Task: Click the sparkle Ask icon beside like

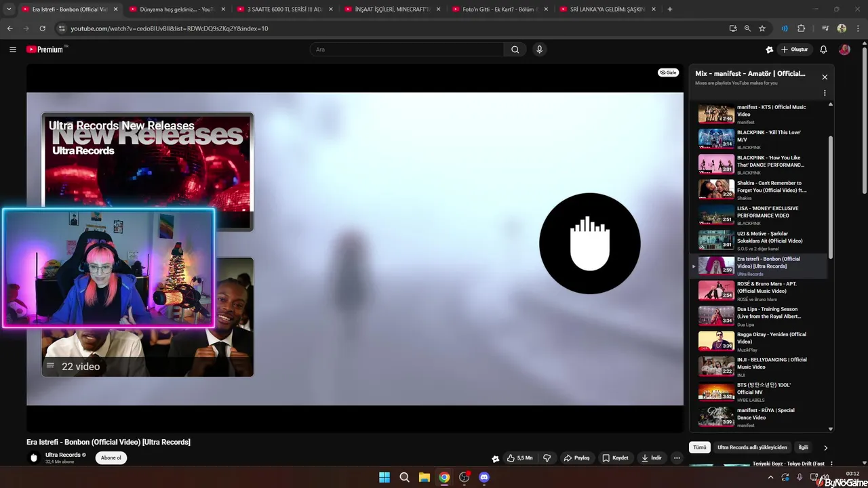Action: (495, 458)
